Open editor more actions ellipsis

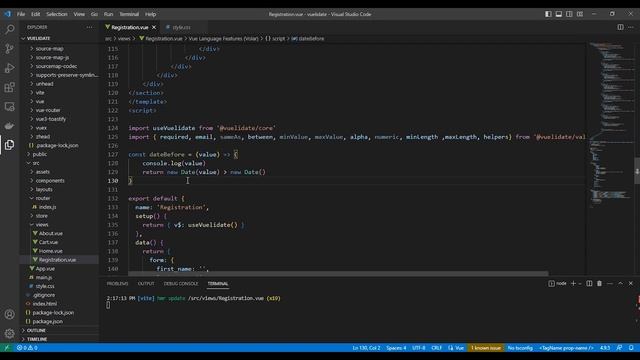pyautogui.click(x=631, y=27)
